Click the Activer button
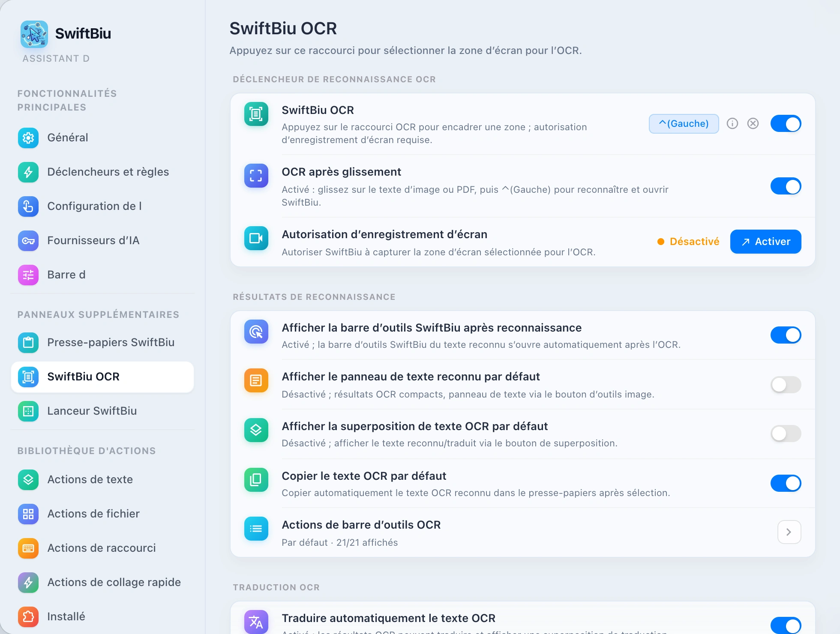The image size is (840, 634). point(765,242)
